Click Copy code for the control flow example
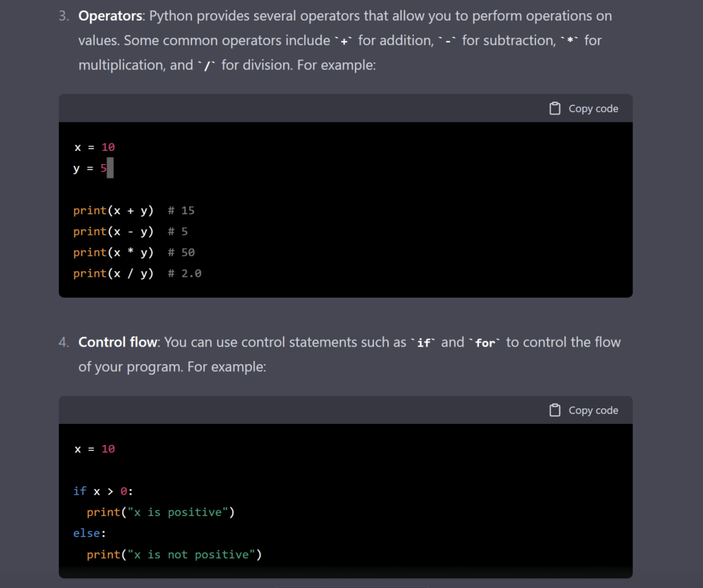Viewport: 703px width, 588px height. coord(592,410)
